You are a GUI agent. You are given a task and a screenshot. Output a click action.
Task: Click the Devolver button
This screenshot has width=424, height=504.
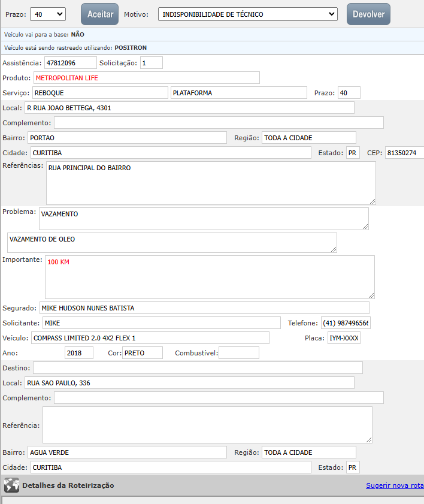(368, 14)
